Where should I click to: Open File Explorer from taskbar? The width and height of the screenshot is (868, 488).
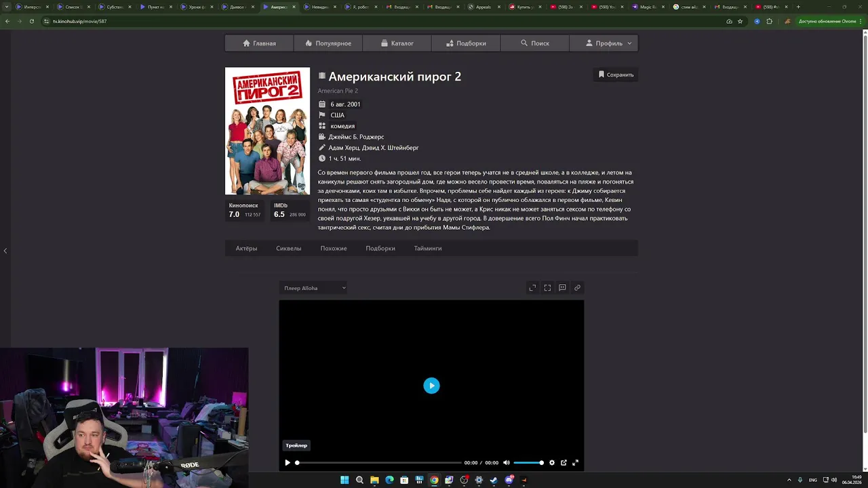(x=374, y=480)
